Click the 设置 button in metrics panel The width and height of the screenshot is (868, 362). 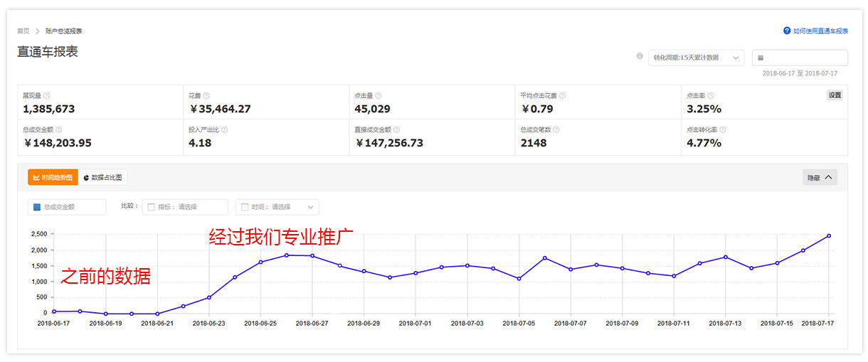point(835,95)
